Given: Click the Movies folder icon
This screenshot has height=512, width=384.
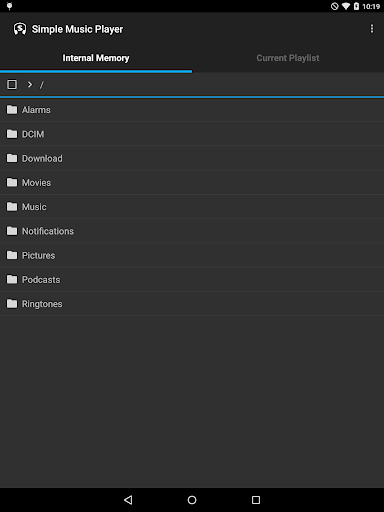Looking at the screenshot, I should (x=12, y=183).
